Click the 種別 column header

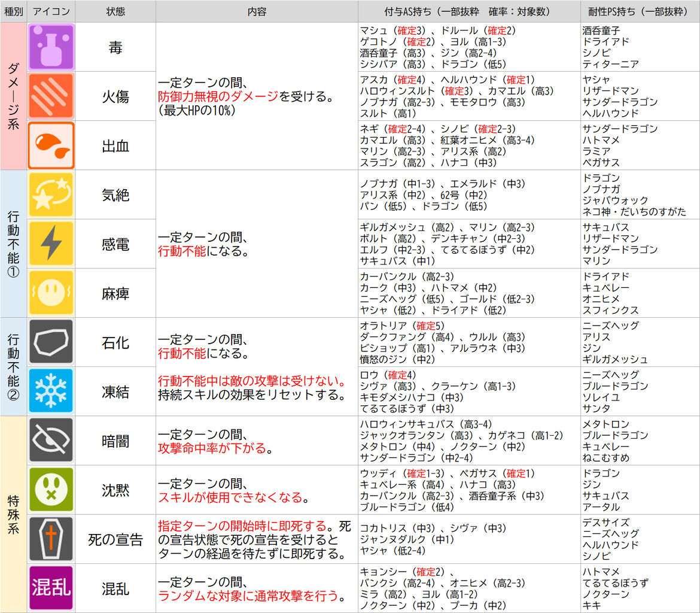coord(13,11)
